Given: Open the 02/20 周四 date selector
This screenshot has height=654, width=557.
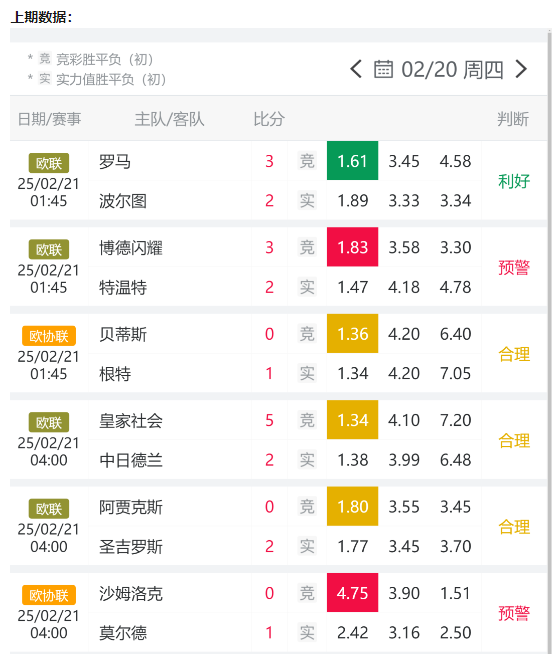Looking at the screenshot, I should point(452,69).
